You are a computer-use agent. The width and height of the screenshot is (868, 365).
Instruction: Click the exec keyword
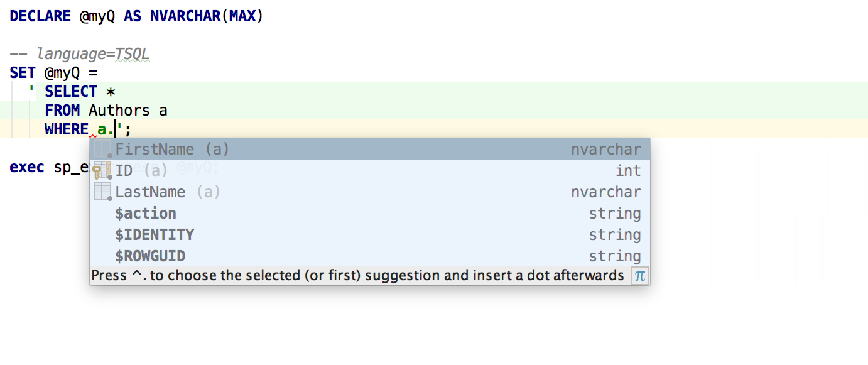click(x=27, y=168)
